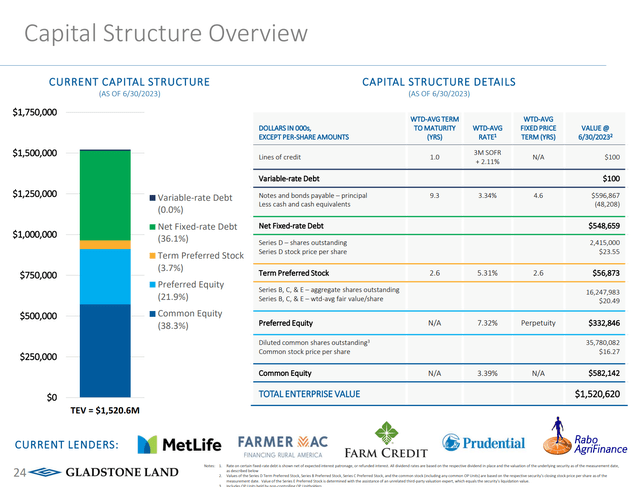Click the 'Lines of credit' row label
Screen dimensions: 640x487
(280, 157)
